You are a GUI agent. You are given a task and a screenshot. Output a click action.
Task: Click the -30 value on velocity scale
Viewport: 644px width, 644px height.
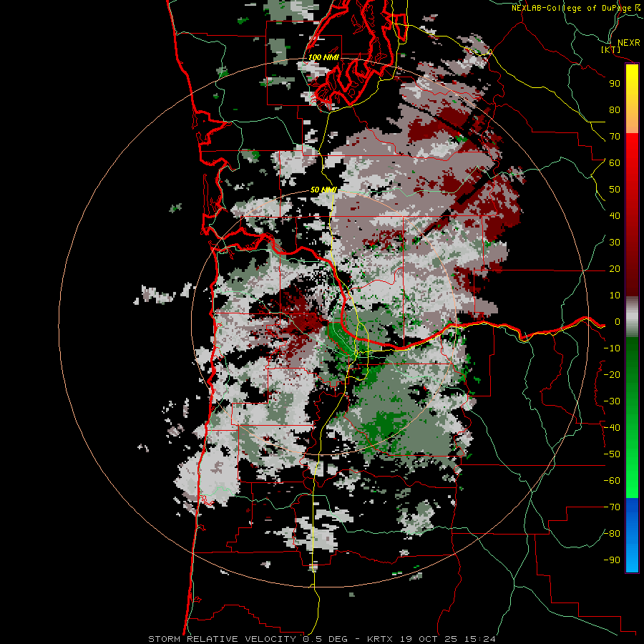612,401
